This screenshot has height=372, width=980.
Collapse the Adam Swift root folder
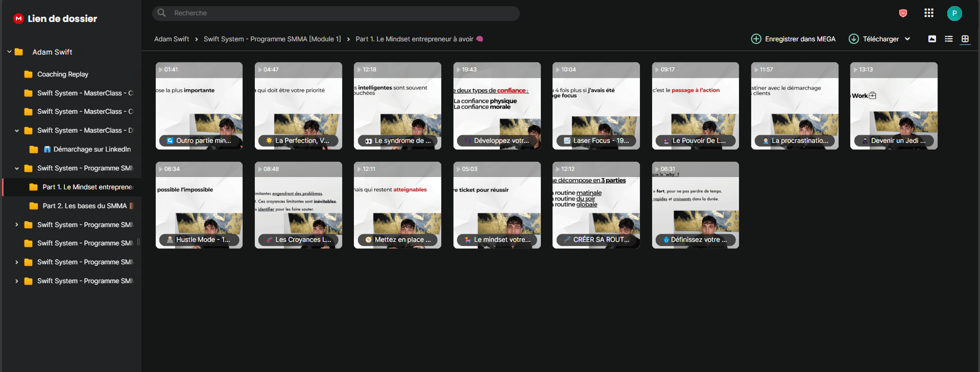(x=9, y=52)
